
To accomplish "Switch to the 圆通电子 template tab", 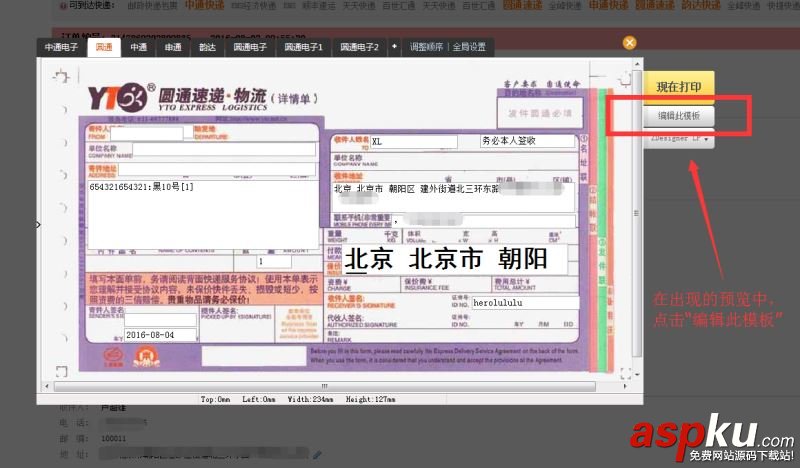I will (x=250, y=47).
